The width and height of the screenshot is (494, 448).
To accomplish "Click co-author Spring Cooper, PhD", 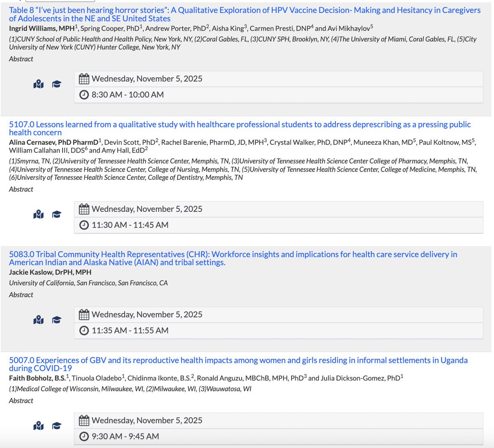I will click(x=110, y=28).
